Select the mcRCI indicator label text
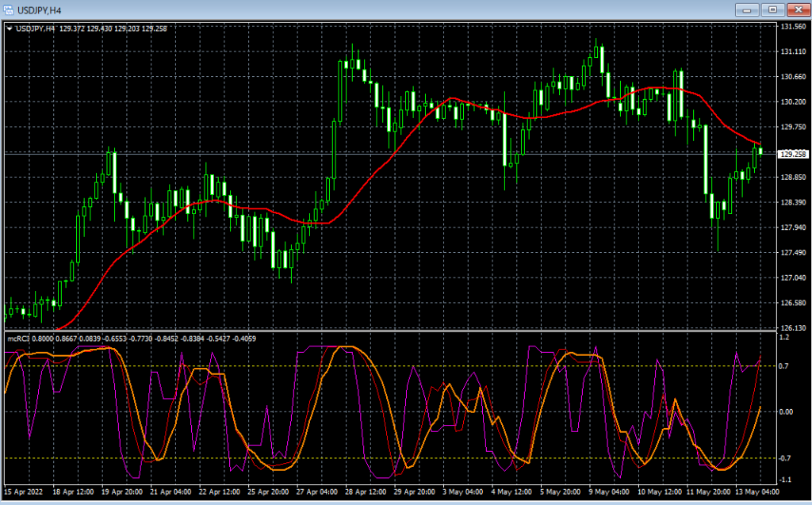The width and height of the screenshot is (812, 505). [x=18, y=339]
